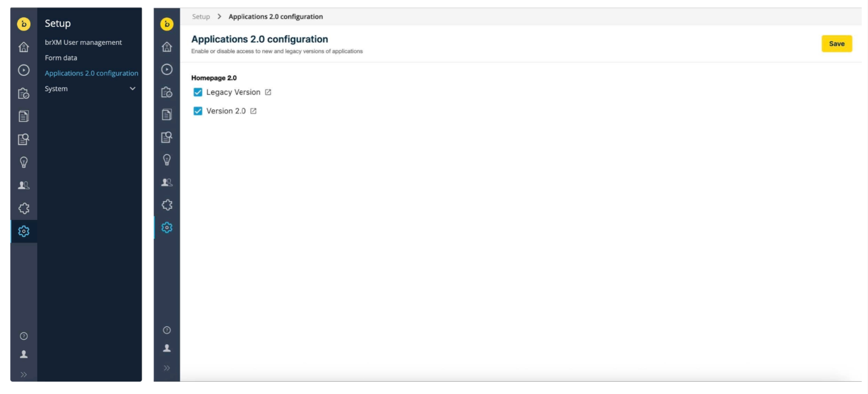The width and height of the screenshot is (868, 394).
Task: Click the lightbulb icon in the left sidebar
Action: [x=24, y=162]
